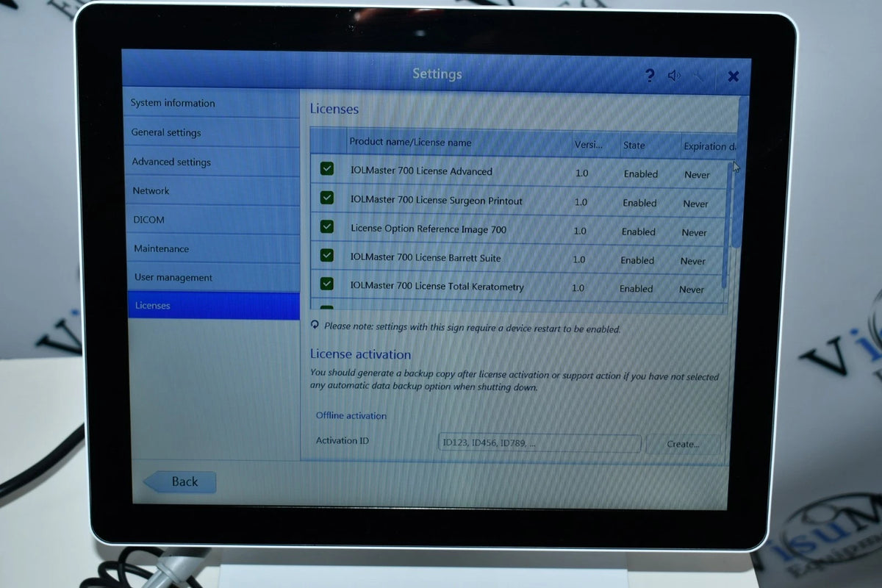Toggle the License Surgeon Printout checkbox
The image size is (882, 588).
327,198
